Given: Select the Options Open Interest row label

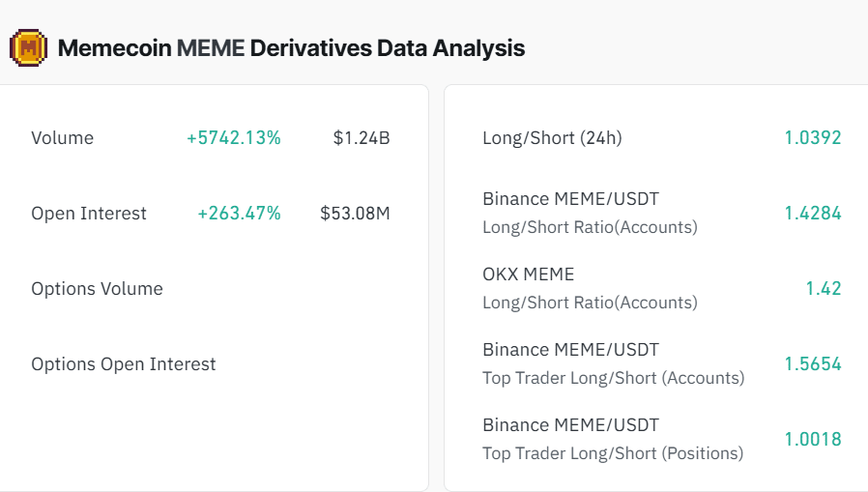Looking at the screenshot, I should [x=124, y=364].
